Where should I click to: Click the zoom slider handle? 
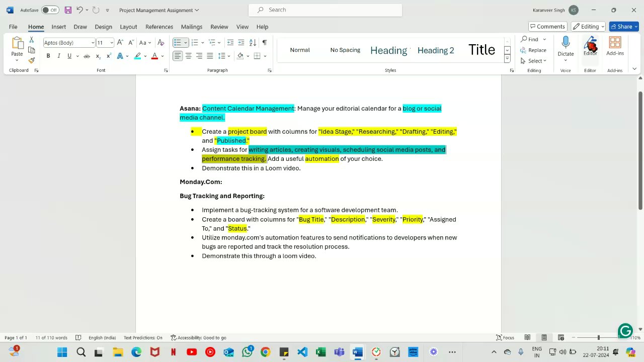coord(598,337)
